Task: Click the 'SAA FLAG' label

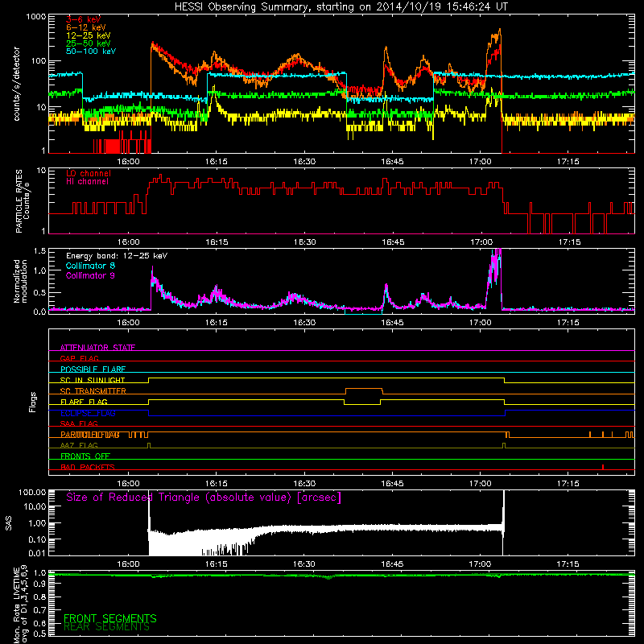Action: 79,423
